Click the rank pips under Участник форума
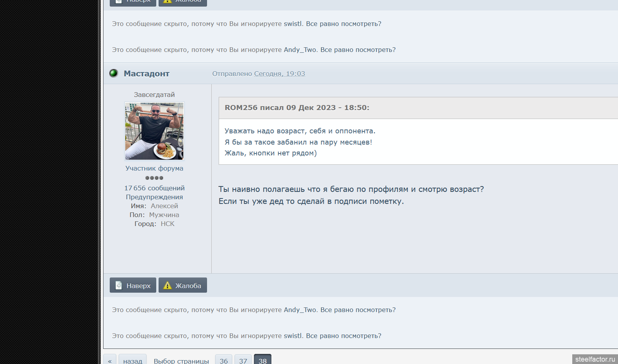This screenshot has width=618, height=364. point(154,178)
